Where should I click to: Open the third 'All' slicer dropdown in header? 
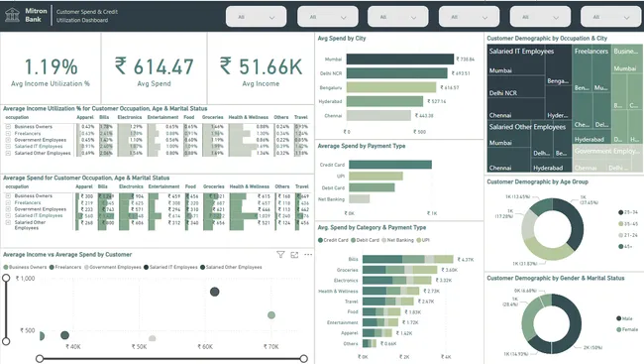[x=398, y=17]
